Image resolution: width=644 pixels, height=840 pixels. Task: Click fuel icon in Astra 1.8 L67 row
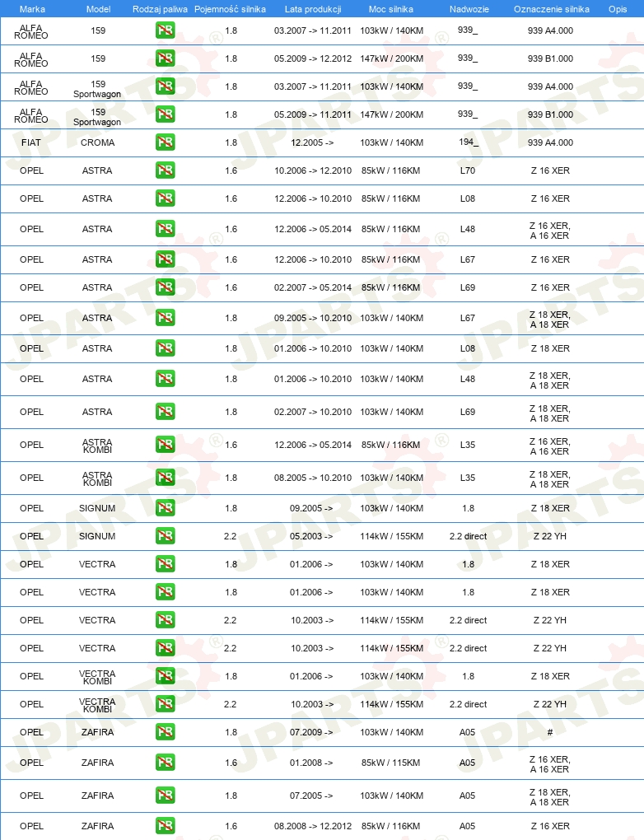point(165,318)
